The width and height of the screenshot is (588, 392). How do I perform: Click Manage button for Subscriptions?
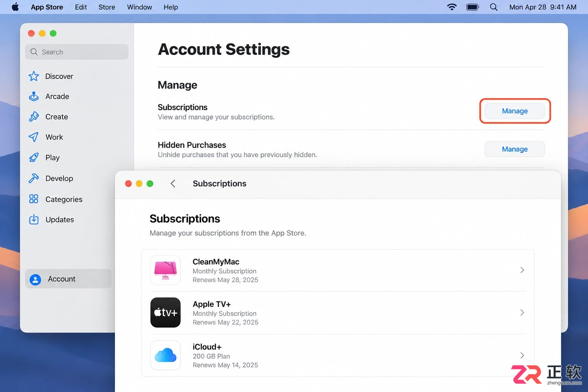pos(514,111)
